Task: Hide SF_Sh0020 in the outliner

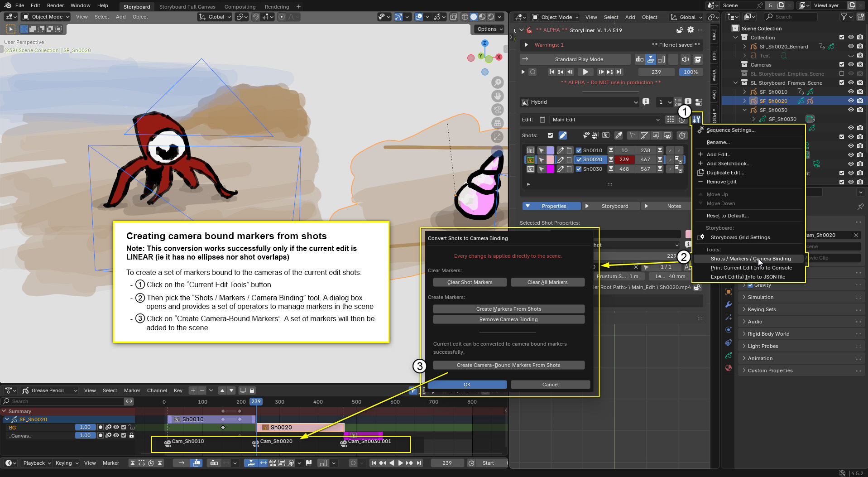Action: (851, 101)
